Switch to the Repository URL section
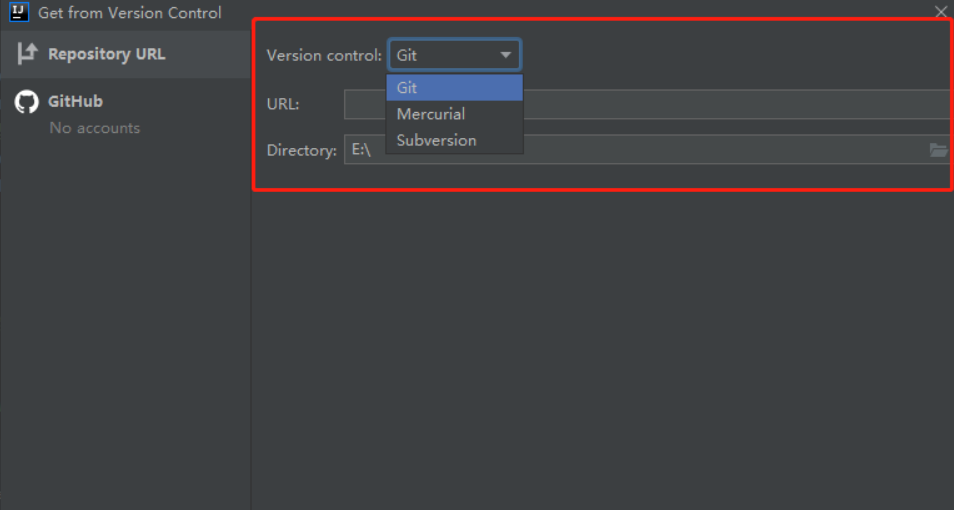Image resolution: width=954 pixels, height=510 pixels. point(106,54)
